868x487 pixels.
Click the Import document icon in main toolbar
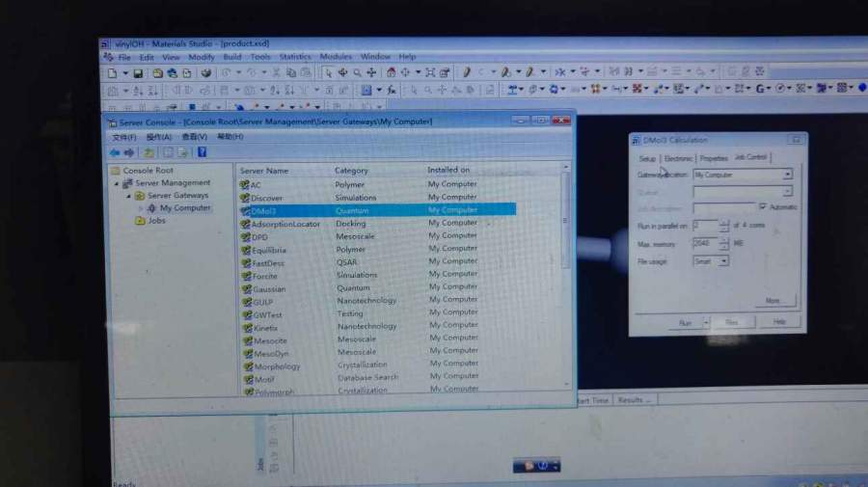[x=186, y=73]
